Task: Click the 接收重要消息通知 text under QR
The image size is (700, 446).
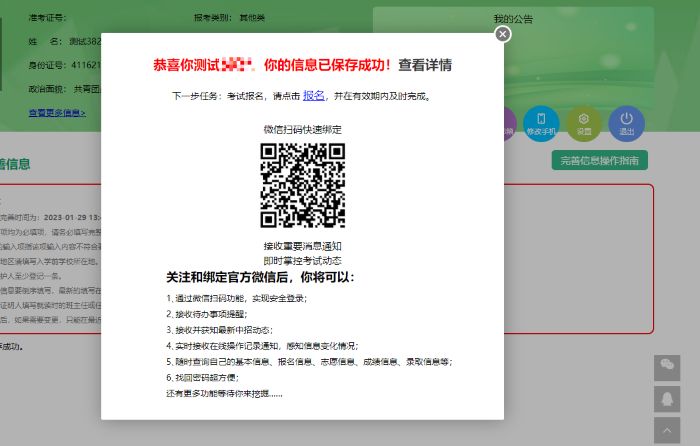Action: 302,246
